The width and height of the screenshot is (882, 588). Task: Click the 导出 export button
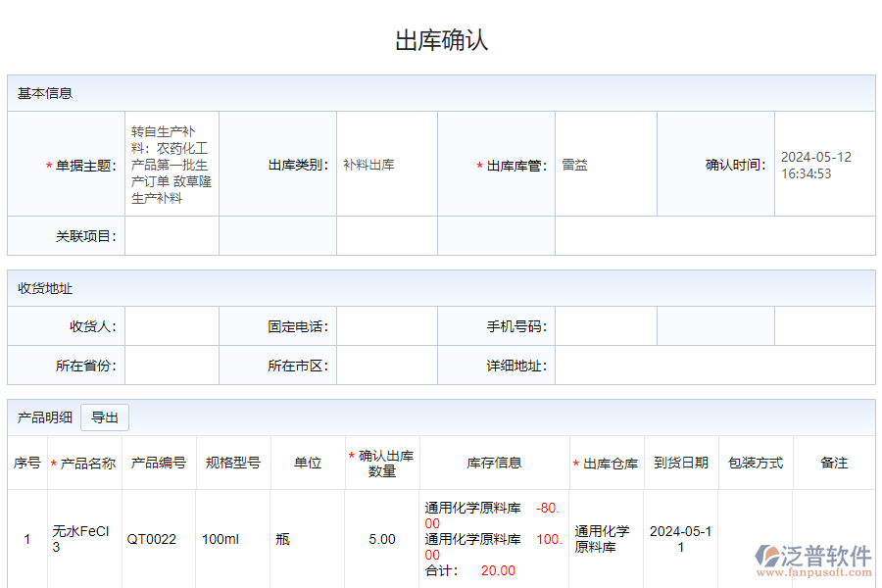(104, 416)
